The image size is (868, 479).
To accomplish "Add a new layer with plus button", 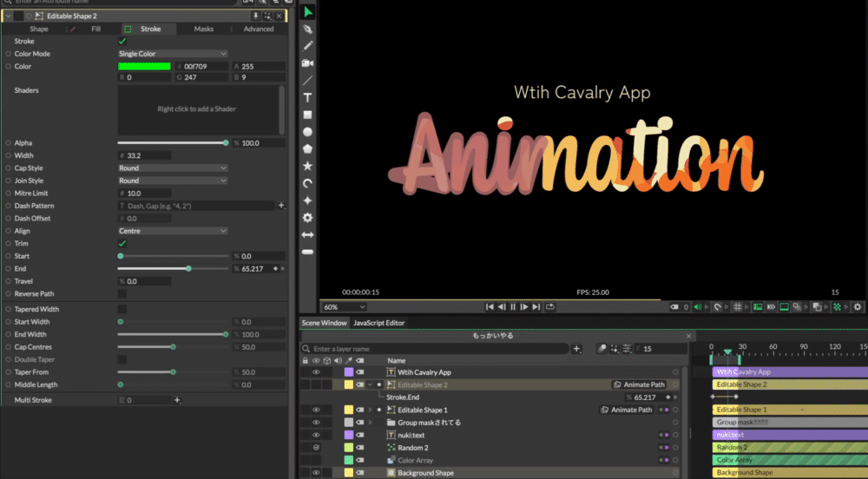I will coord(577,349).
